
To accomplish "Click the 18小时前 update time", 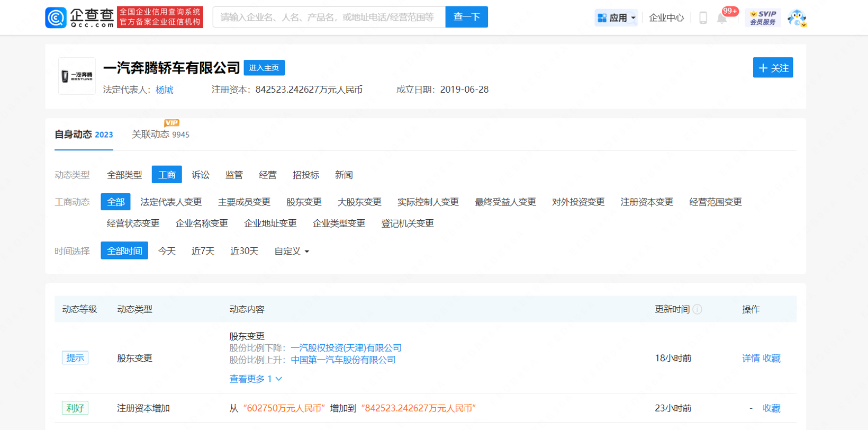I will pos(673,359).
